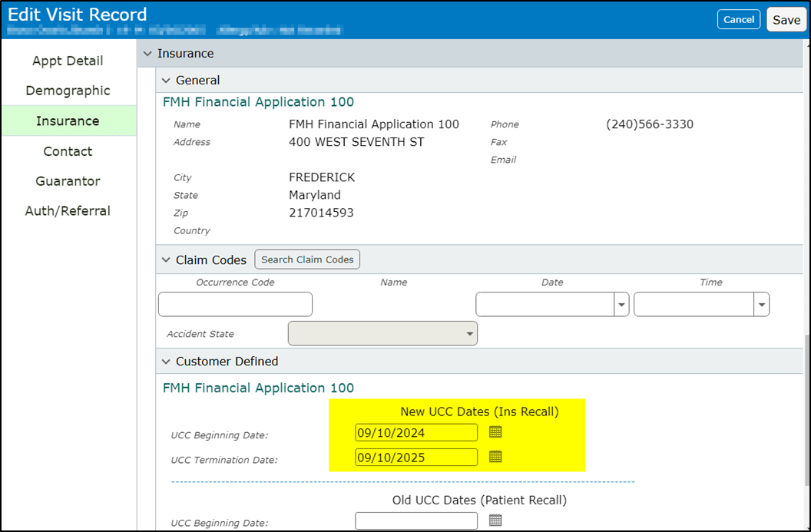This screenshot has height=532, width=811.
Task: Click the Occurrence Code input field
Action: click(235, 305)
